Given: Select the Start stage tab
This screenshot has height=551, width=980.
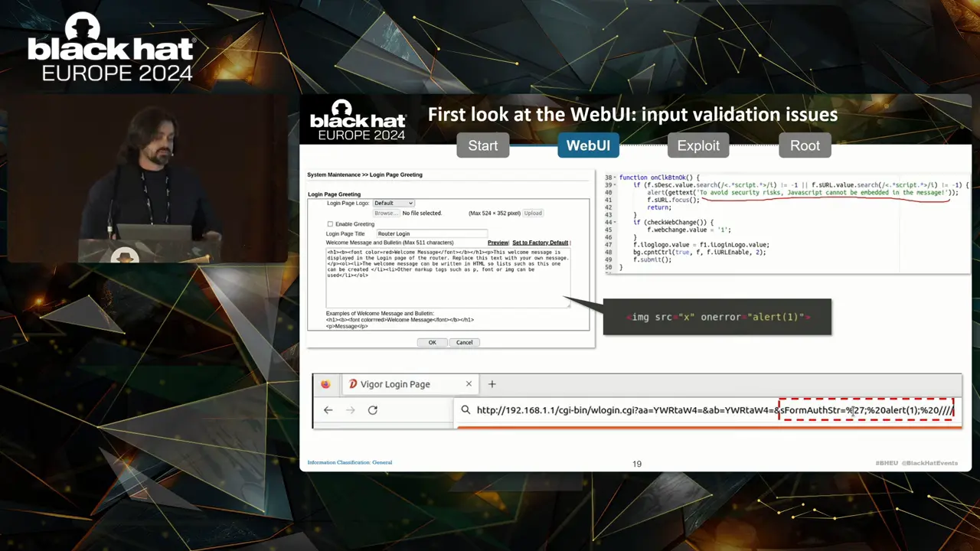Looking at the screenshot, I should (483, 145).
